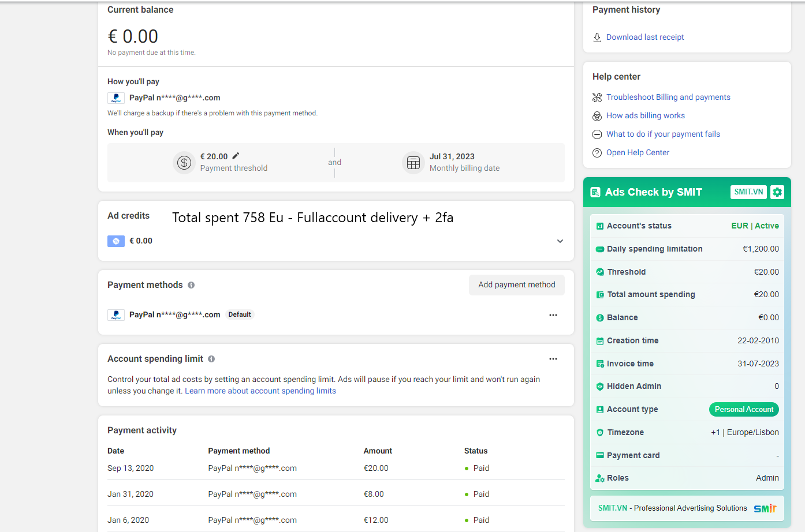Open Account spending limit options menu

pos(553,359)
